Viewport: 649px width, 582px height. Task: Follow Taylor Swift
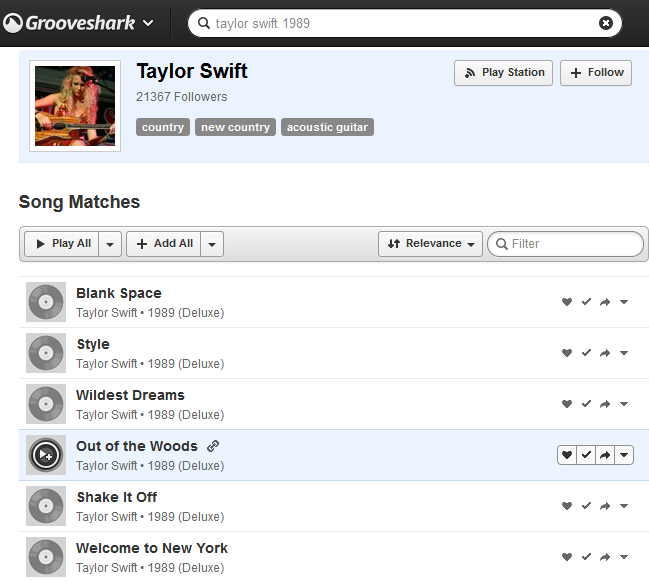click(596, 73)
